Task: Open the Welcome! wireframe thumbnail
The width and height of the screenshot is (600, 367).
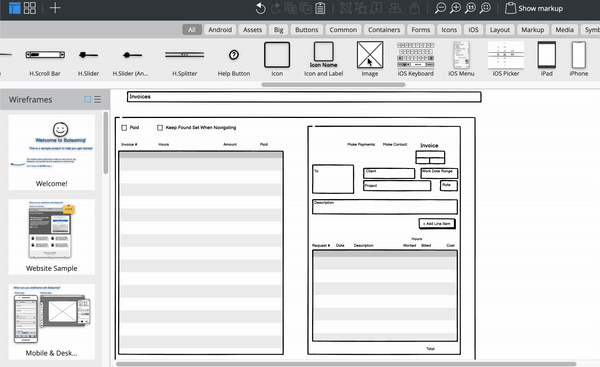Action: [52, 152]
